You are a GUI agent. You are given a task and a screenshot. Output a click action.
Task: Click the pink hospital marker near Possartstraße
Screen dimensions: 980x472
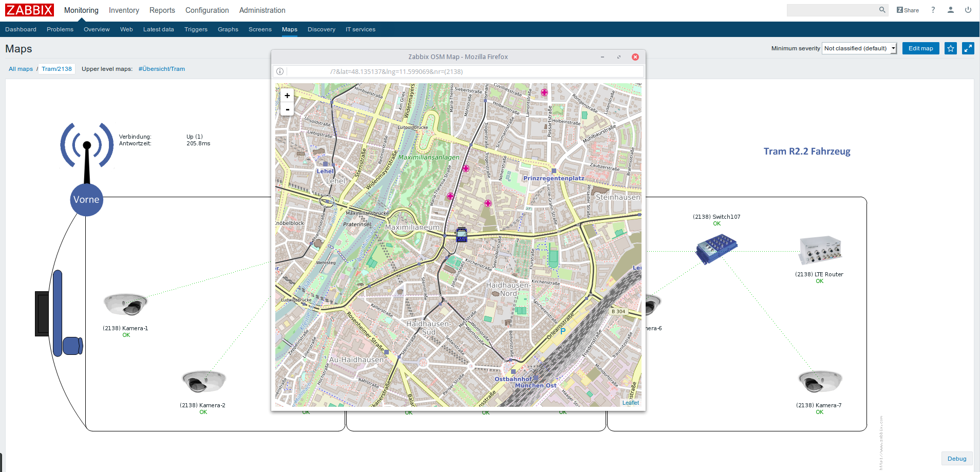544,93
